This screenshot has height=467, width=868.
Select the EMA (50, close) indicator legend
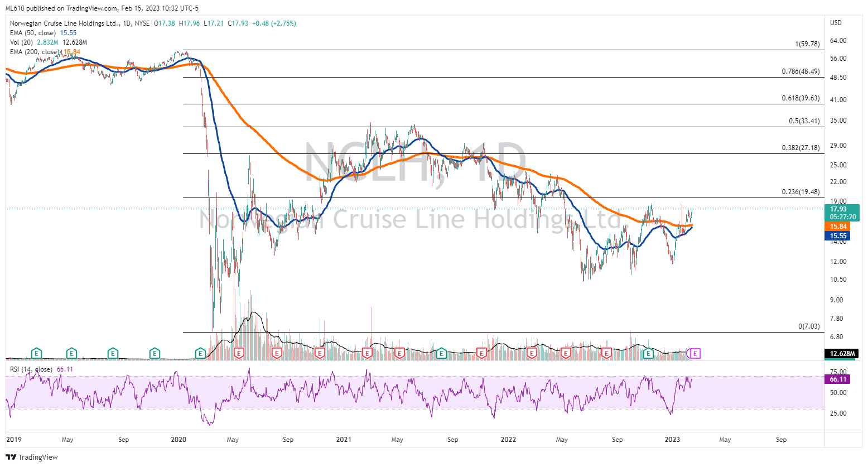(x=43, y=33)
